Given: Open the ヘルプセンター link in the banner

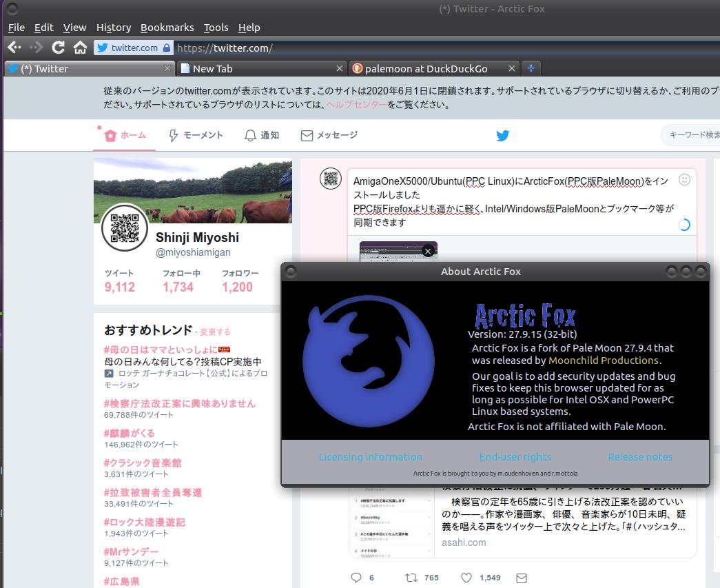Looking at the screenshot, I should [x=357, y=105].
